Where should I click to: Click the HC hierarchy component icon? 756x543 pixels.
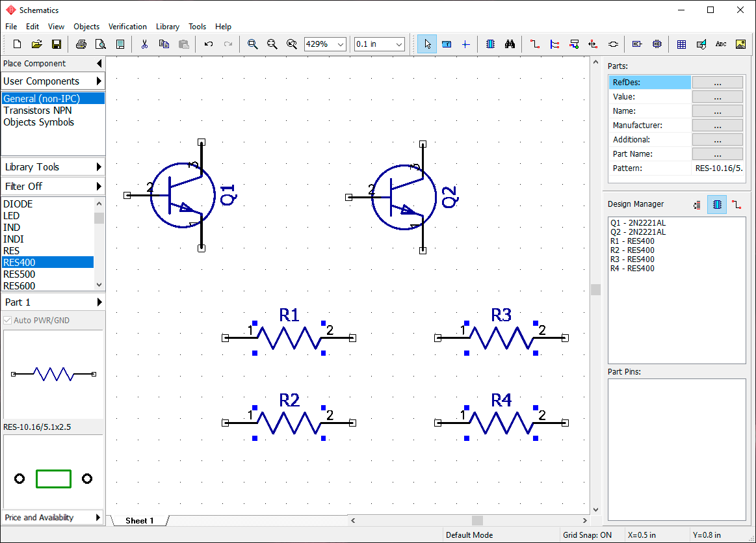coord(637,44)
